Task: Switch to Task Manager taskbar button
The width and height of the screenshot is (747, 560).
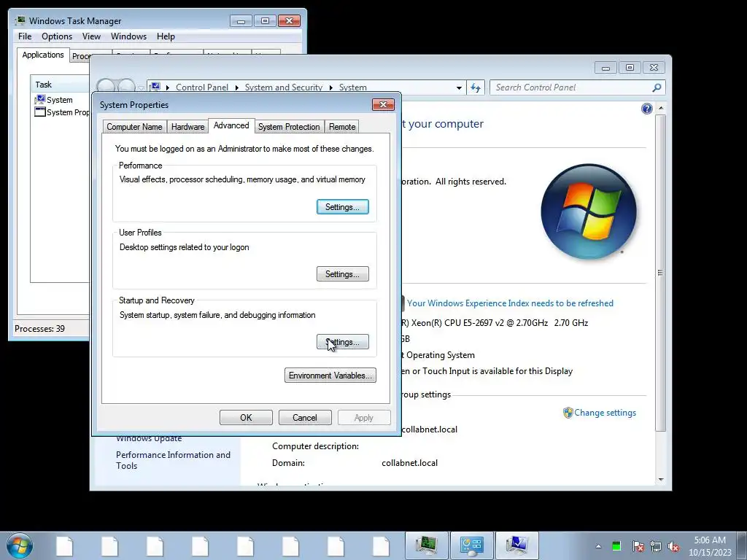Action: tap(426, 545)
